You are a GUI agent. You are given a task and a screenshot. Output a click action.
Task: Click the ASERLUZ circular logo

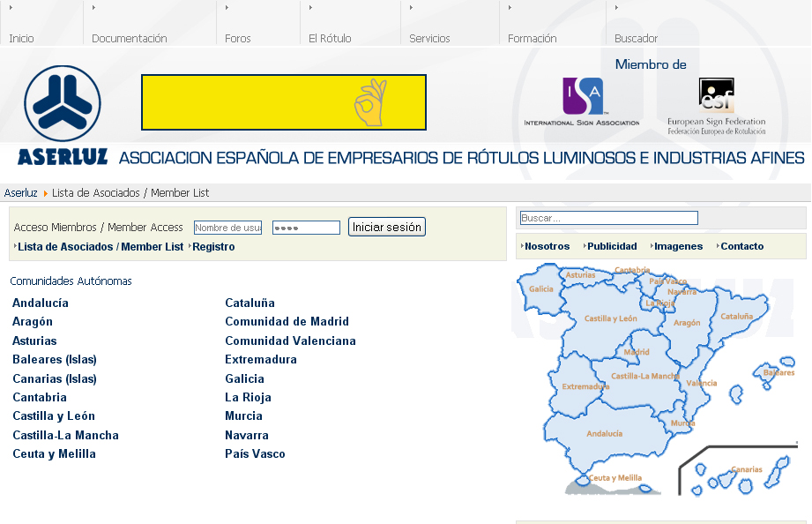pos(63,103)
